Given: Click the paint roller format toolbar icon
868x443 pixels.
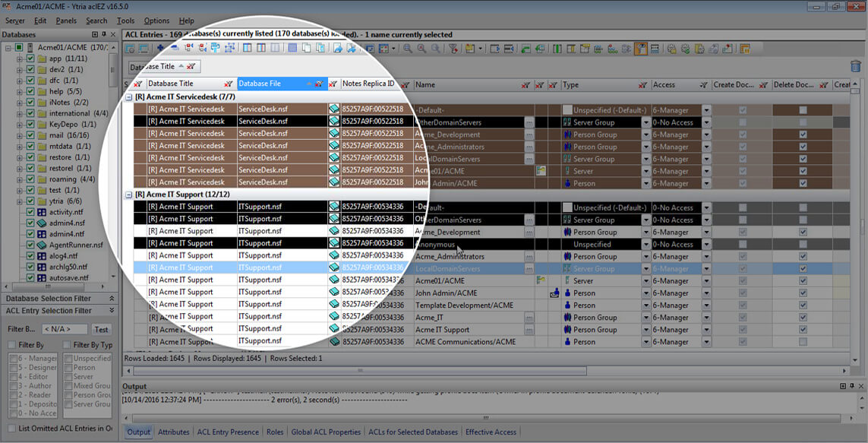Looking at the screenshot, I should click(x=216, y=48).
